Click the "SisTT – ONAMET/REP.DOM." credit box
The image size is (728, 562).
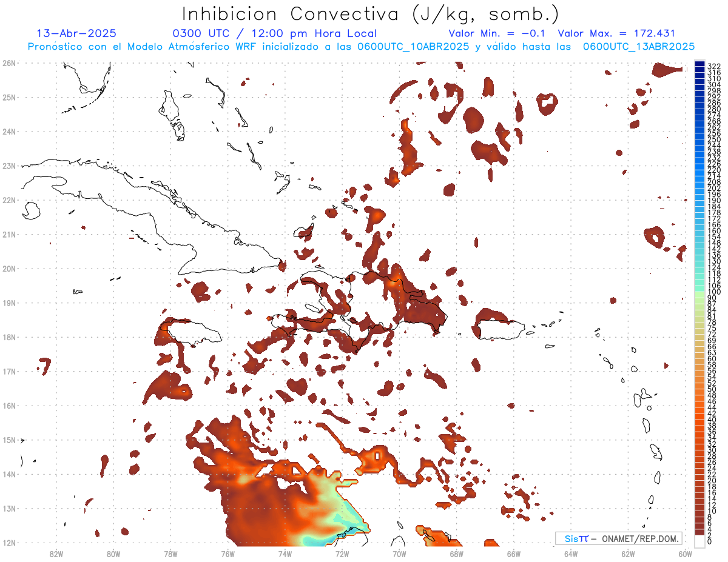coord(619,538)
